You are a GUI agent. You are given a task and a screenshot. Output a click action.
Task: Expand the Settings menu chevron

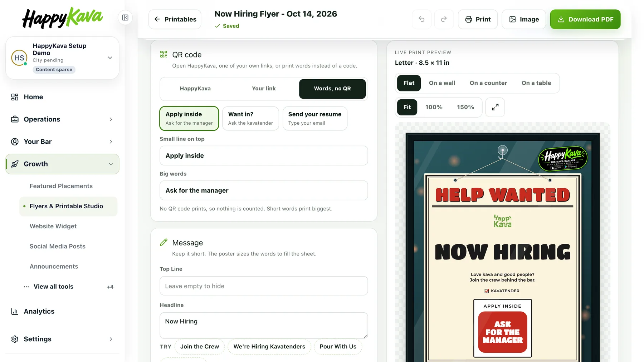click(111, 339)
